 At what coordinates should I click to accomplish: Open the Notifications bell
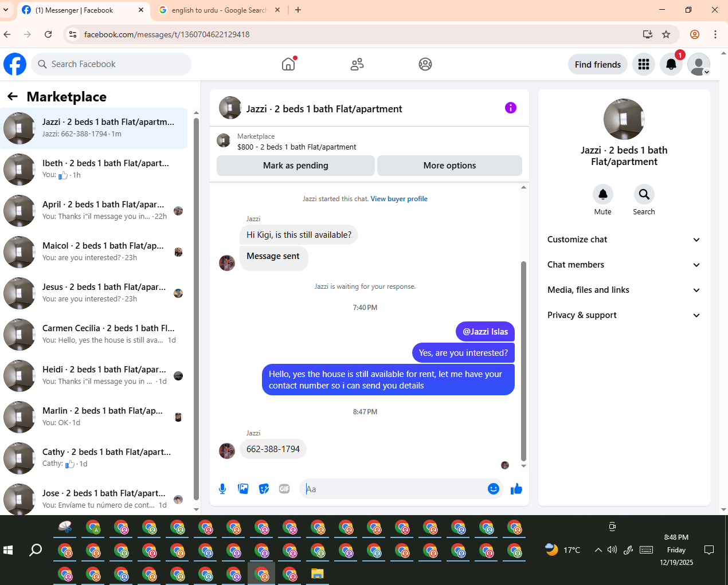(x=671, y=64)
